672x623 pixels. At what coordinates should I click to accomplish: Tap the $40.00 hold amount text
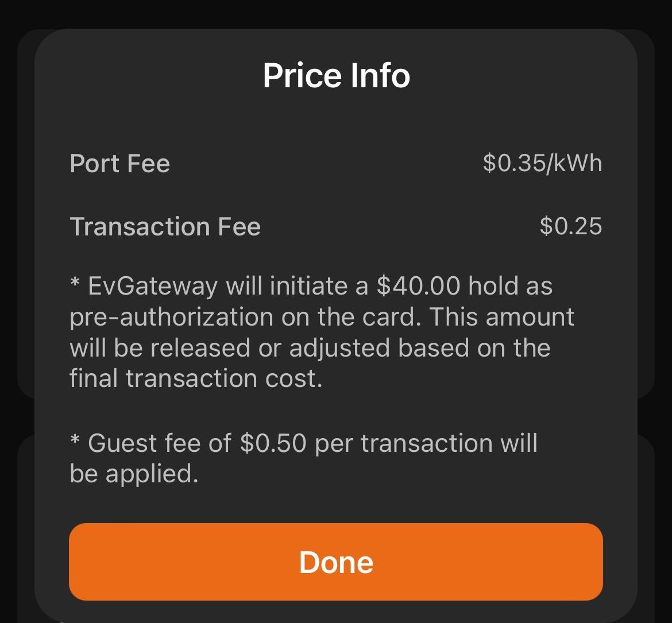point(418,286)
